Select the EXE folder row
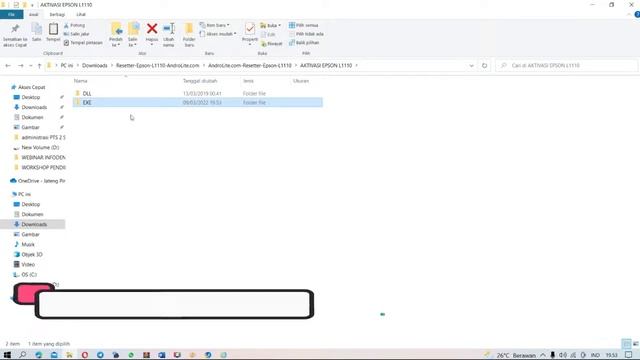Screen dimensions: 640x360 pyautogui.click(x=198, y=102)
